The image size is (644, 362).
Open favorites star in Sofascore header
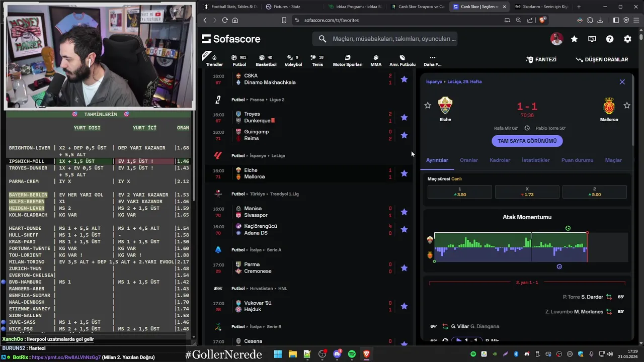click(574, 39)
